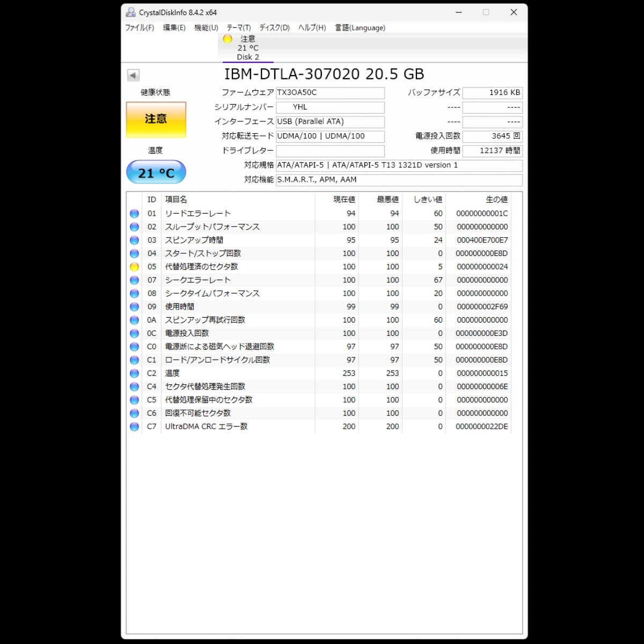The image size is (644, 644).
Task: Click the 電源投入回数 value field 3645 回
Action: [x=492, y=136]
